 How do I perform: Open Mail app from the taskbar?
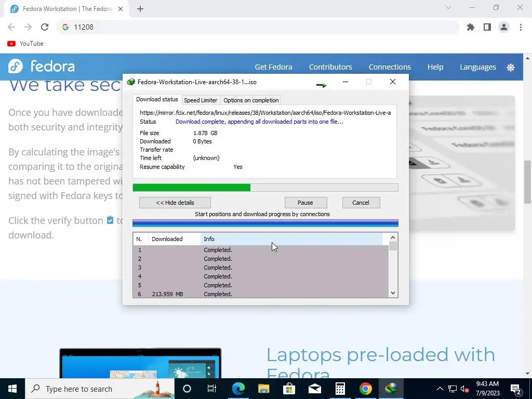tap(314, 389)
